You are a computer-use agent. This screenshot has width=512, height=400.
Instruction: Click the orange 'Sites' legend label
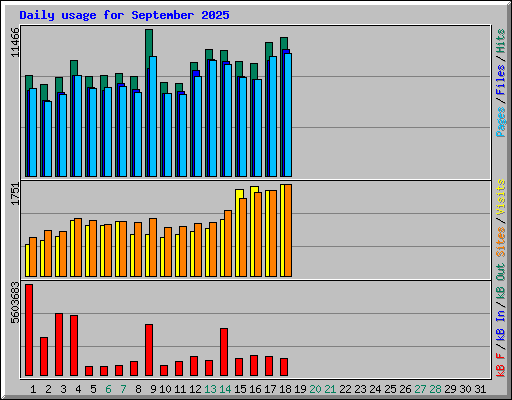click(x=501, y=242)
